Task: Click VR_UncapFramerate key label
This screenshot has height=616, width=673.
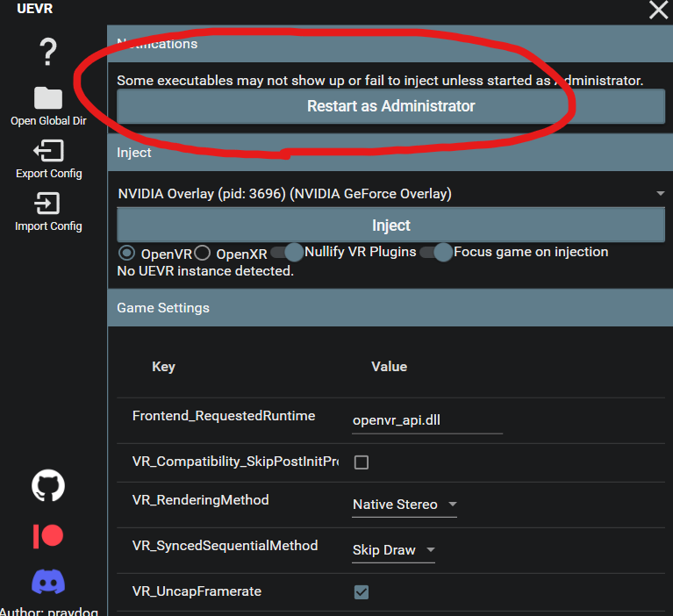Action: tap(197, 591)
